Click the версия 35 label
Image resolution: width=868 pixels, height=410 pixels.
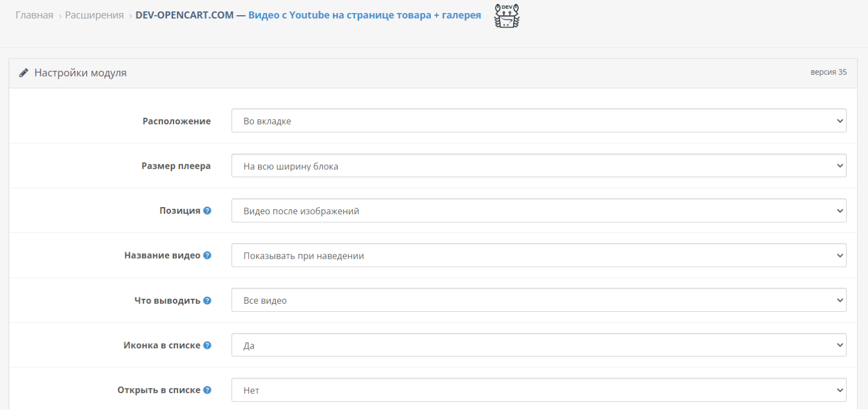click(x=828, y=72)
